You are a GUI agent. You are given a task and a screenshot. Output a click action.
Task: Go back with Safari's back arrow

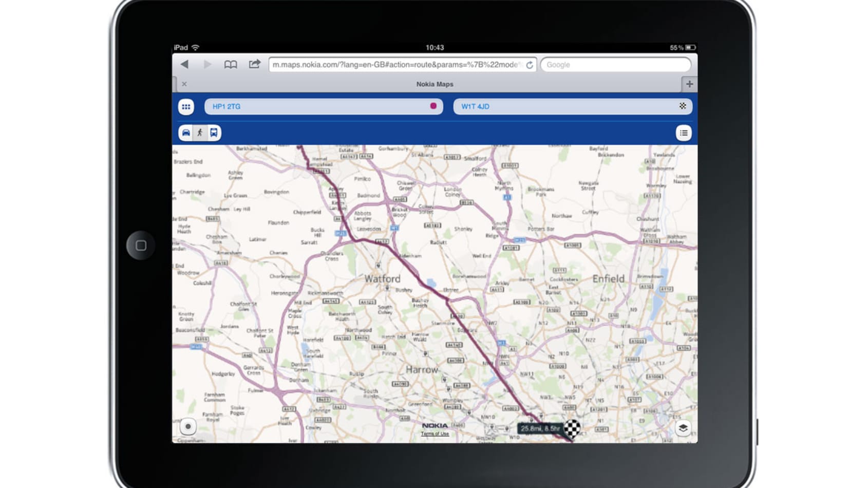(x=184, y=64)
